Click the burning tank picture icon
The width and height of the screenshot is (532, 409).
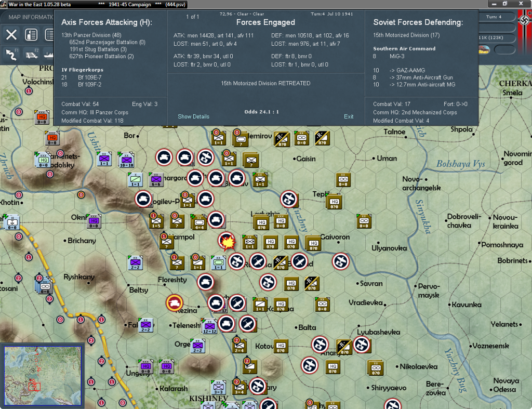[485, 50]
